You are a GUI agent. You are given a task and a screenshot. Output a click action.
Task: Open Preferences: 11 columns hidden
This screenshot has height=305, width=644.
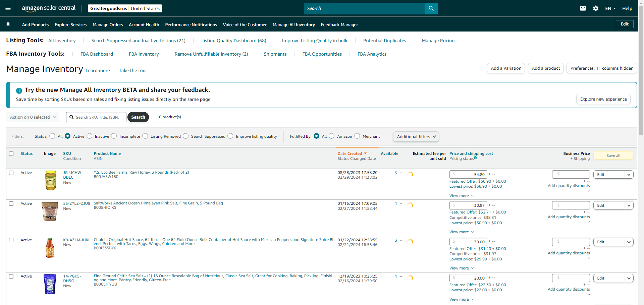pyautogui.click(x=602, y=68)
